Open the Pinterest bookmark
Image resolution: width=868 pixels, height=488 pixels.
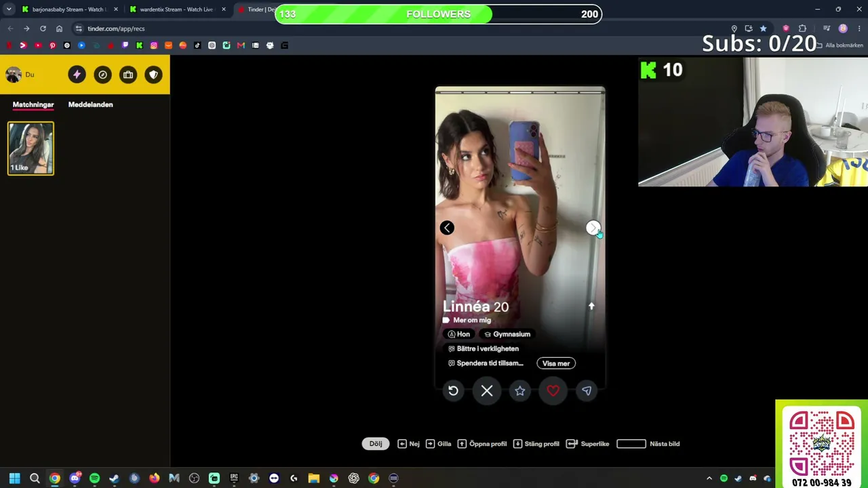point(52,45)
